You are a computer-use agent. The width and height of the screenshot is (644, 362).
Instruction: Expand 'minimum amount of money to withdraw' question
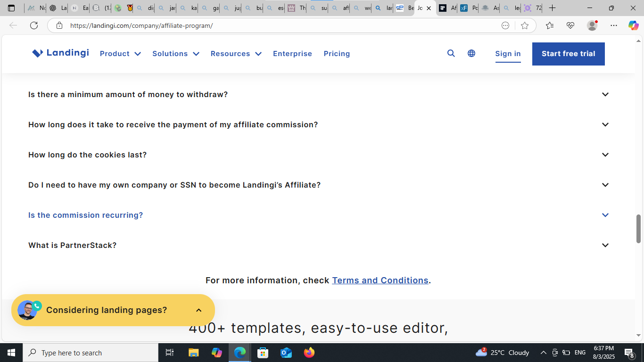click(319, 94)
